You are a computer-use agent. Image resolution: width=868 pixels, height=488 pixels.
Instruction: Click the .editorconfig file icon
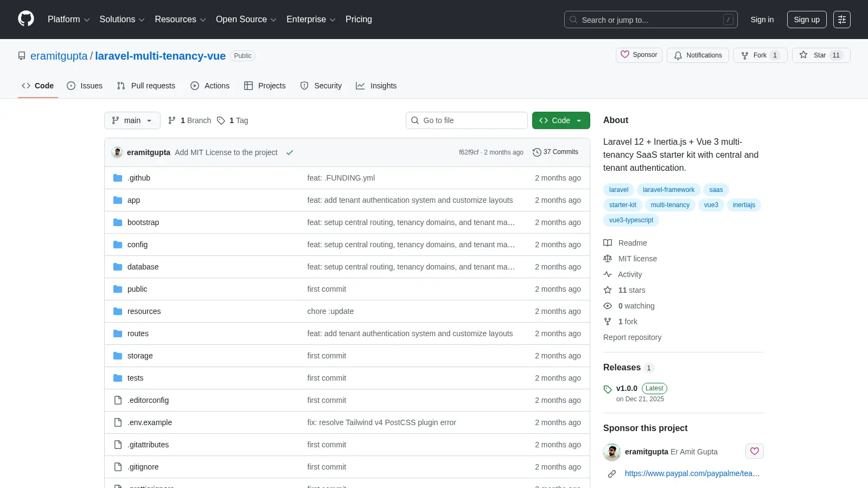[x=118, y=400]
